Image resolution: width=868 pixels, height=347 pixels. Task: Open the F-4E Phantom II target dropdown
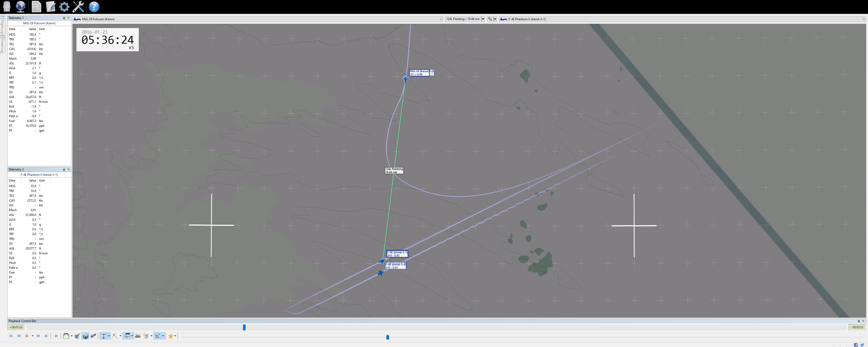864,19
